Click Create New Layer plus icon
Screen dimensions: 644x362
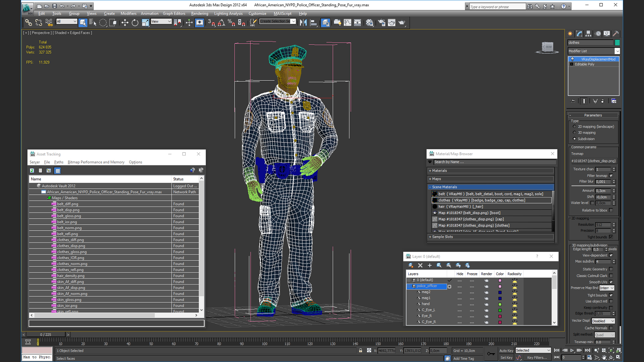click(430, 265)
